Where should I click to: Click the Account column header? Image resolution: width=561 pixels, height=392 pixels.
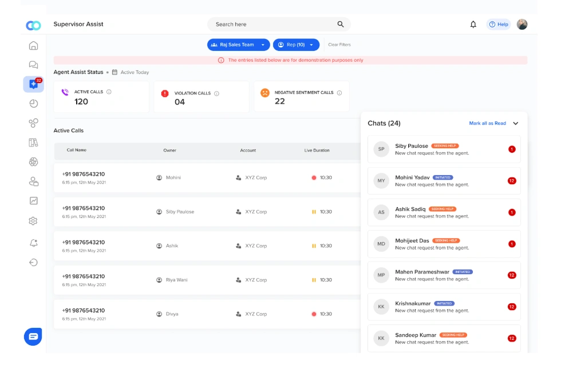(248, 150)
